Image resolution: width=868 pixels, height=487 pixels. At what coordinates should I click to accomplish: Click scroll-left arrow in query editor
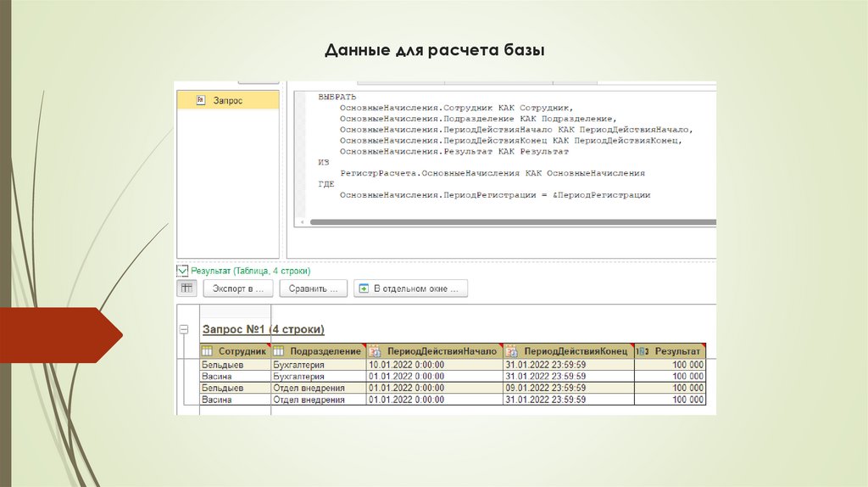pyautogui.click(x=301, y=222)
